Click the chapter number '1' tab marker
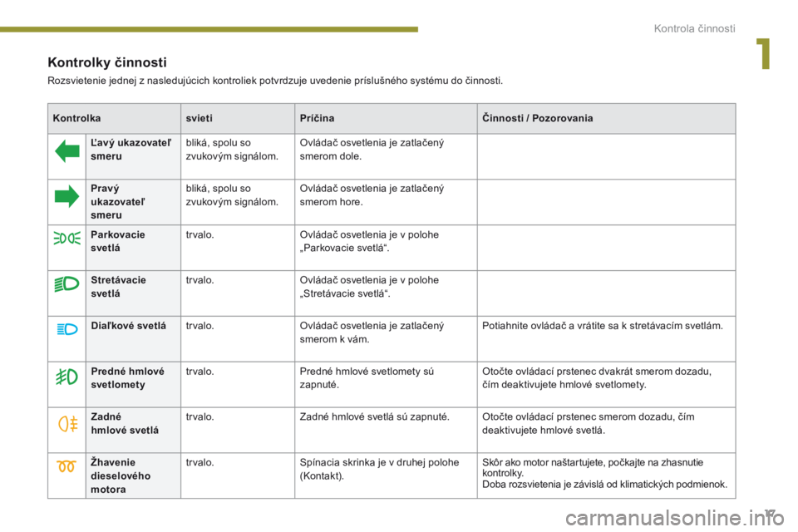Viewport: 798px width, 532px height. (x=763, y=53)
